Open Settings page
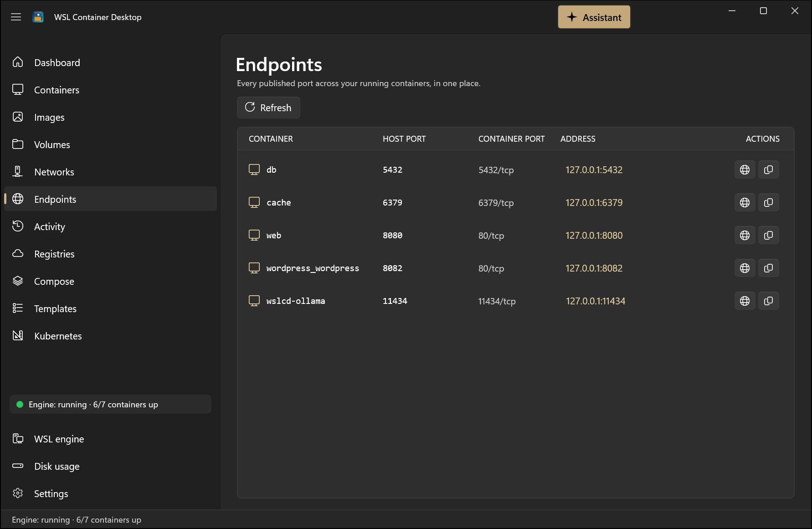 110,493
